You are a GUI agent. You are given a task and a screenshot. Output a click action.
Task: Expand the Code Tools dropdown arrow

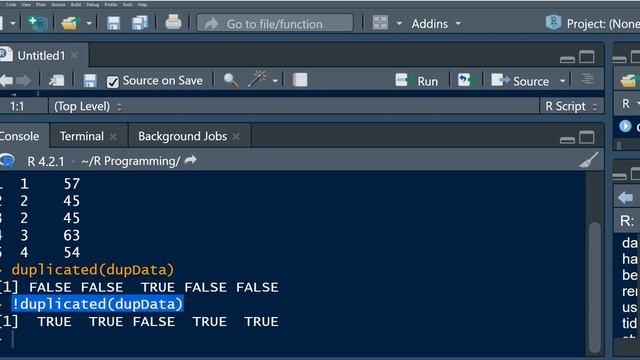pos(275,81)
